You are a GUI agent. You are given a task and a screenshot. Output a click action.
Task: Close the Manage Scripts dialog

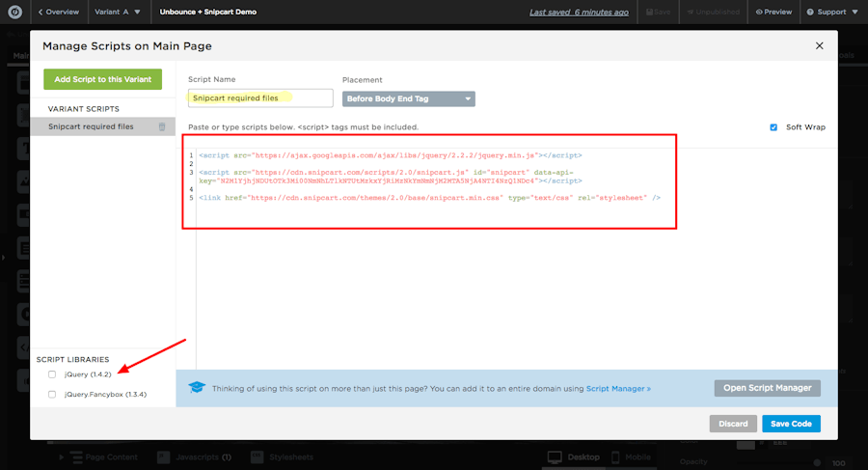click(819, 46)
